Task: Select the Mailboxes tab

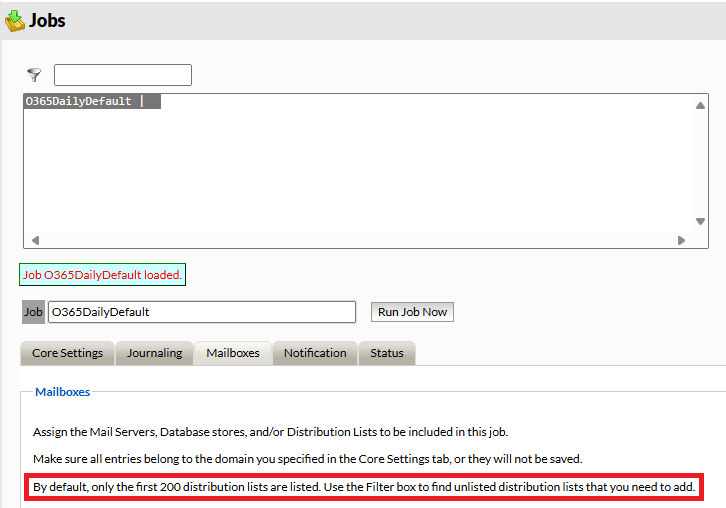Action: [x=233, y=353]
